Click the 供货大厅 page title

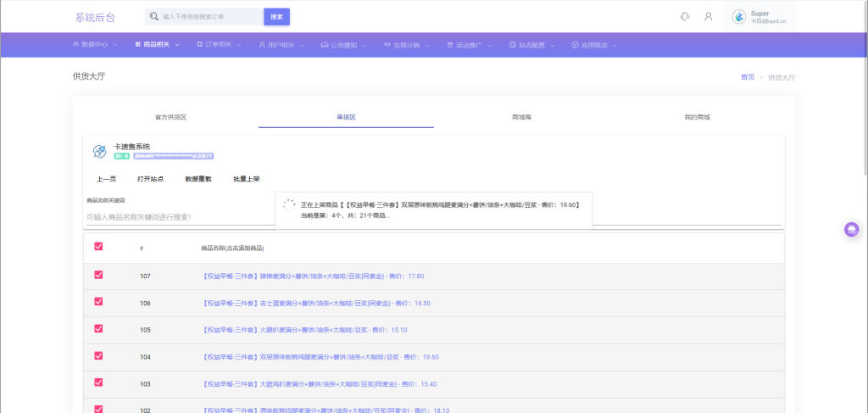click(88, 76)
